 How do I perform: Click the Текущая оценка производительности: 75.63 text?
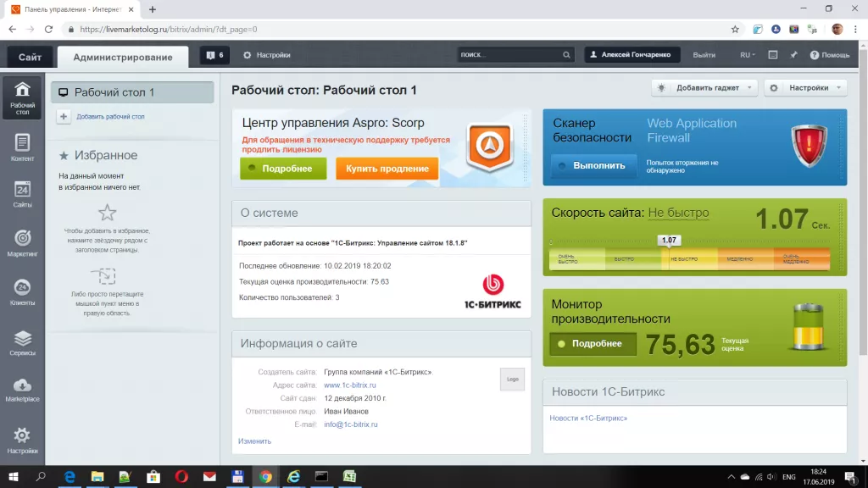point(314,281)
